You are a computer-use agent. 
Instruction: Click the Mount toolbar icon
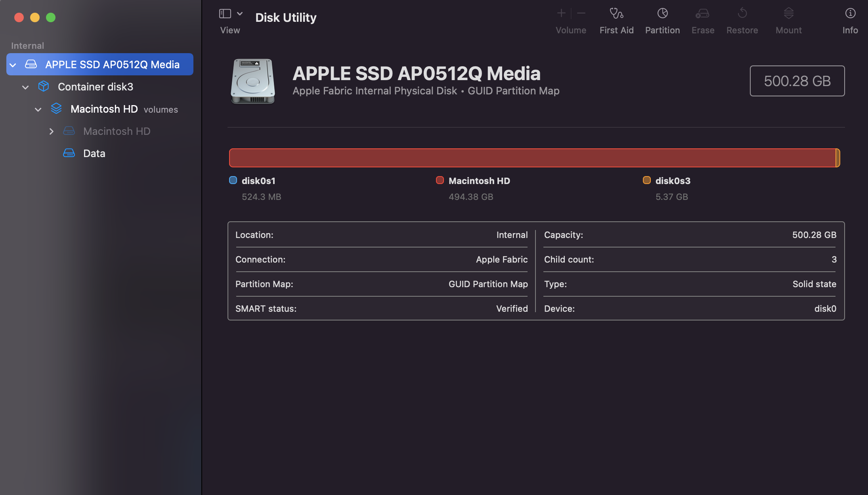(x=788, y=14)
